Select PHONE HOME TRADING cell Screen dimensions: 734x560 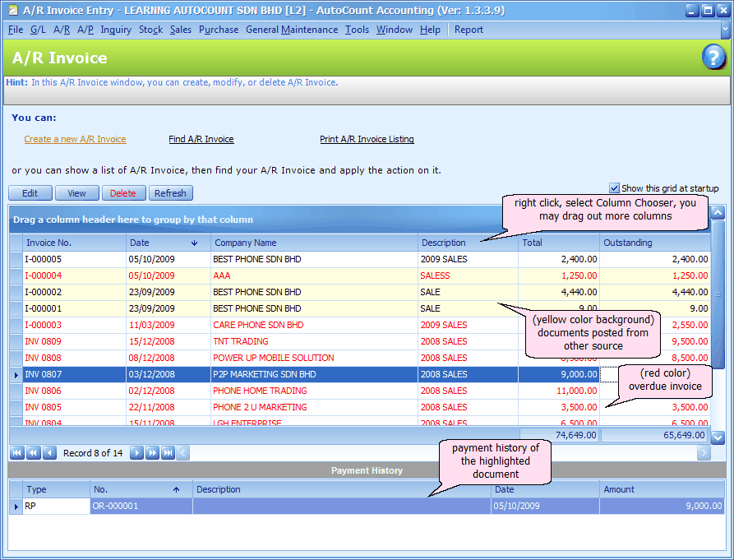click(314, 391)
